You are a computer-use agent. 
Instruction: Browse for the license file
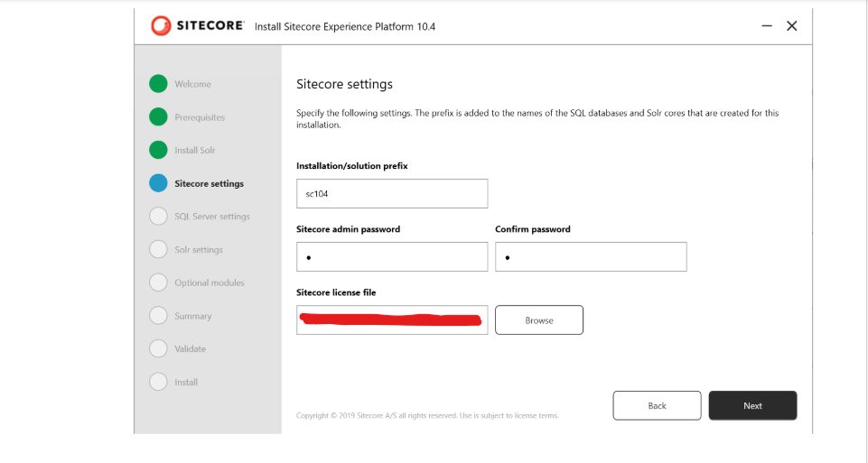pos(539,319)
